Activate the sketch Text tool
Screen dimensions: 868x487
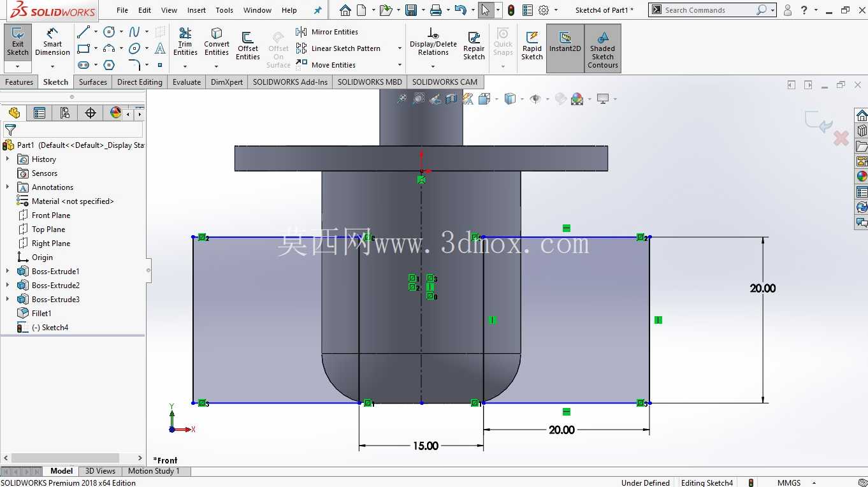[x=160, y=48]
